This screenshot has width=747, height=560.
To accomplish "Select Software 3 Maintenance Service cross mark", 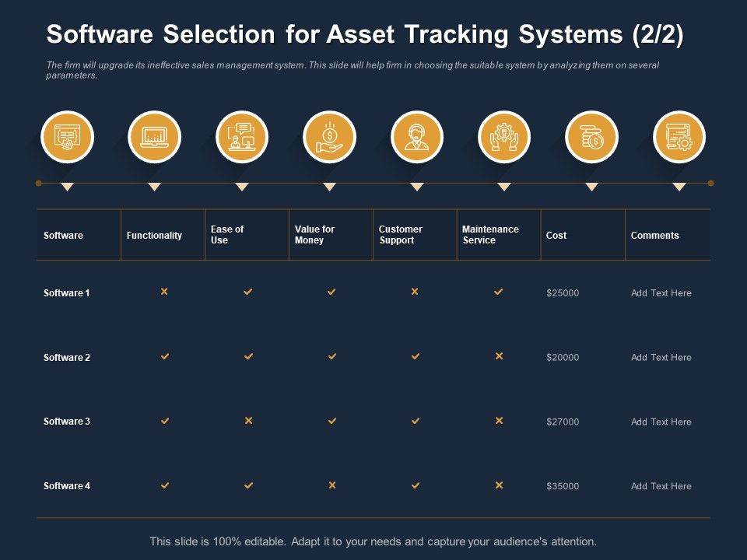I will (x=500, y=421).
